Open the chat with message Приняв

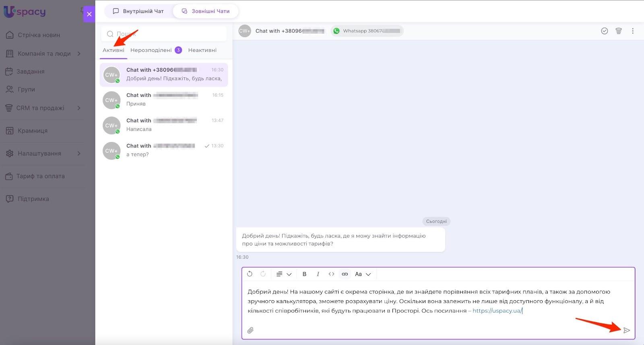point(164,100)
